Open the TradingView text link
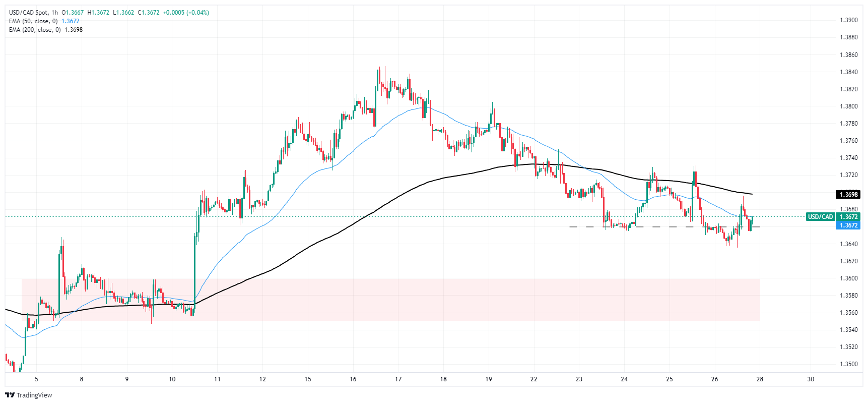The image size is (868, 404). (34, 395)
